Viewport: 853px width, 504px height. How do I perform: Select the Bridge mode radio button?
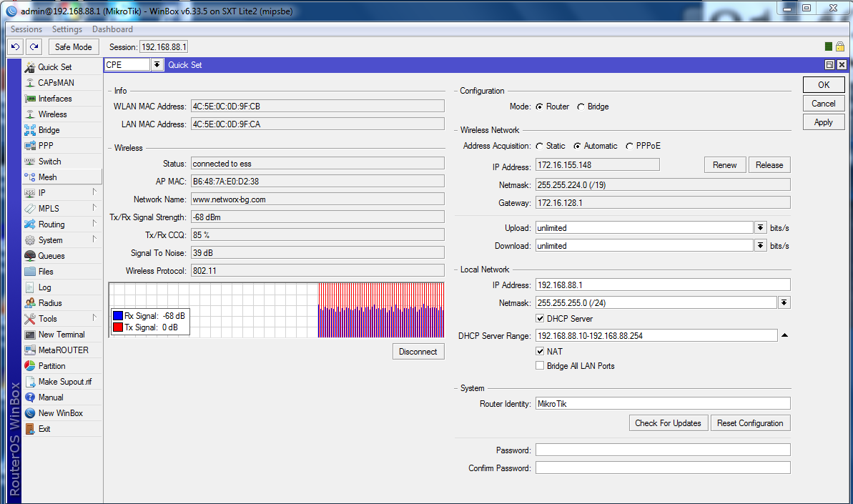click(x=581, y=107)
